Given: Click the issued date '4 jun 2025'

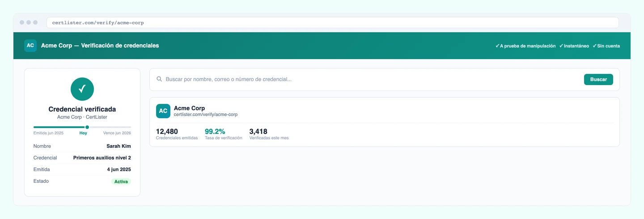Looking at the screenshot, I should click(x=119, y=169).
